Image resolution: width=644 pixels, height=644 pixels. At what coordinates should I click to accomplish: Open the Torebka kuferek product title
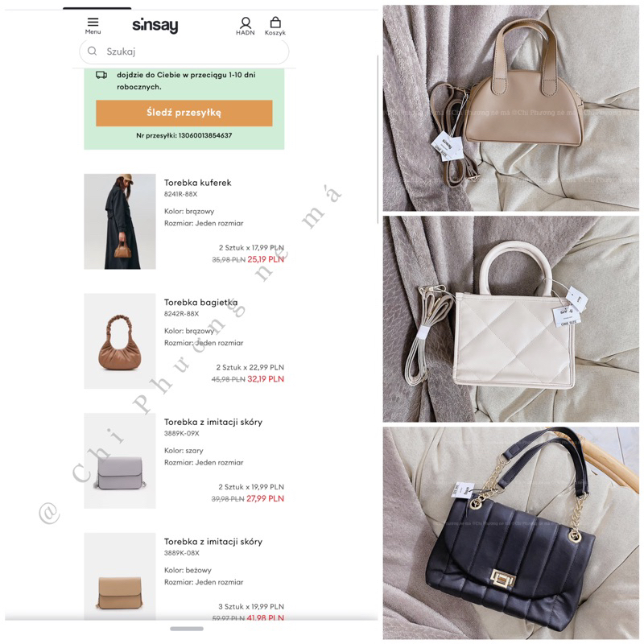(x=197, y=183)
